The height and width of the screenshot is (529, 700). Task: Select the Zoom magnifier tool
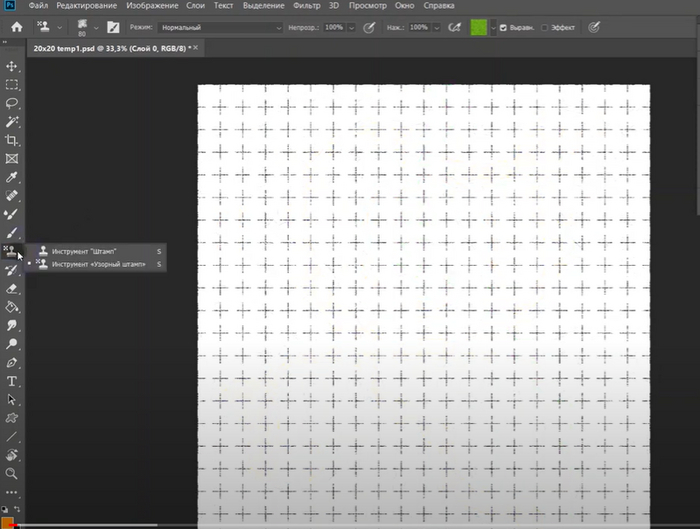12,473
